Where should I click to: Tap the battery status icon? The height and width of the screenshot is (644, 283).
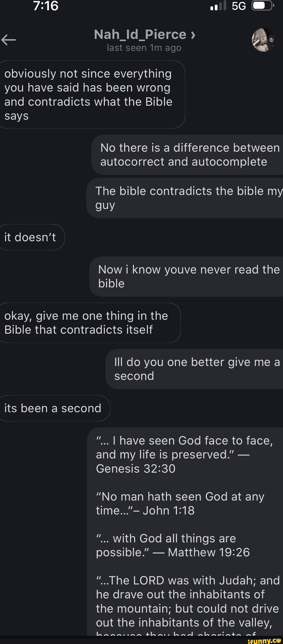pyautogui.click(x=263, y=6)
